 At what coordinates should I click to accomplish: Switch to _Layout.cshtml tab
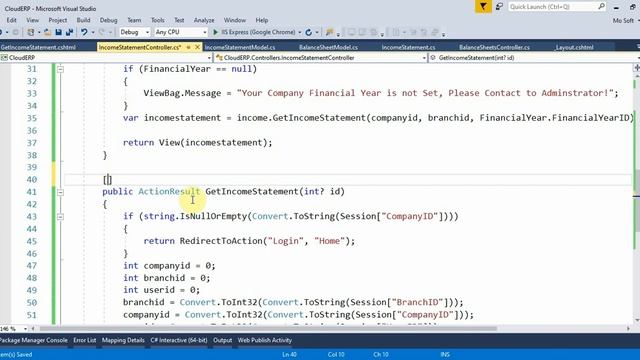[x=574, y=47]
